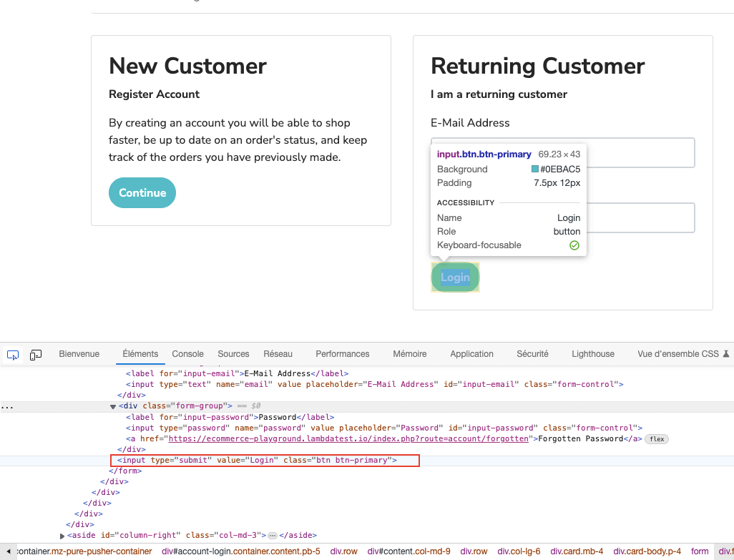Click the flex badge on anchor element
The width and height of the screenshot is (734, 560).
tap(657, 439)
